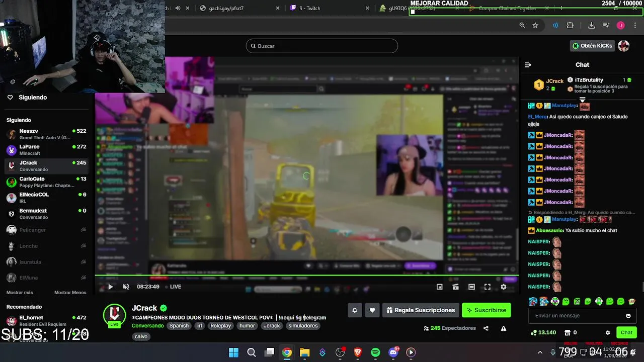This screenshot has height=362, width=644.
Task: Collapse the chat panel with the arrow icon
Action: tap(528, 65)
